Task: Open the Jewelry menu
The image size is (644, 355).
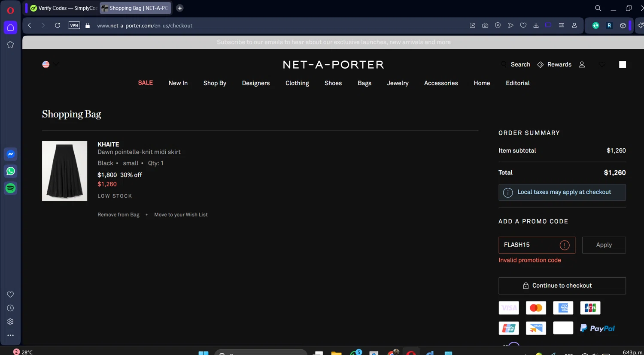Action: [398, 83]
